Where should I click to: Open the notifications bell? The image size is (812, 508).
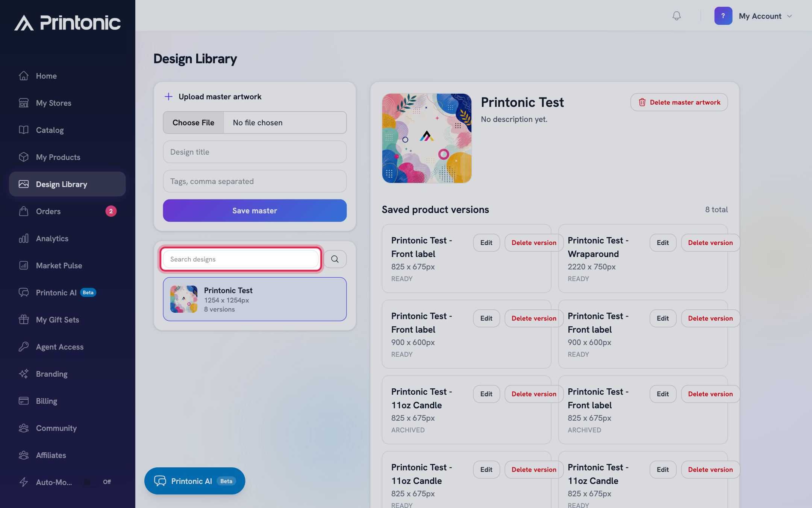tap(676, 16)
